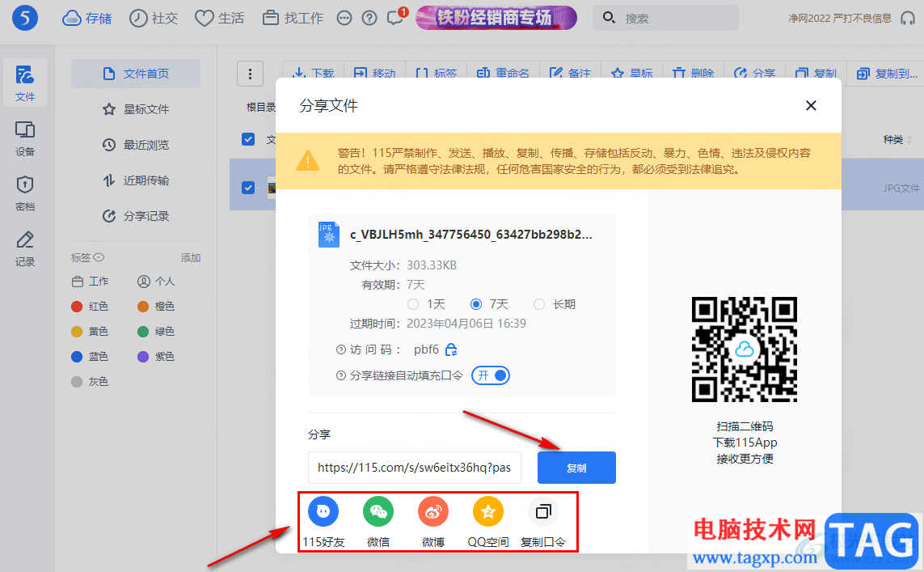Open 最近浏览 recent views
924x572 pixels.
point(136,145)
